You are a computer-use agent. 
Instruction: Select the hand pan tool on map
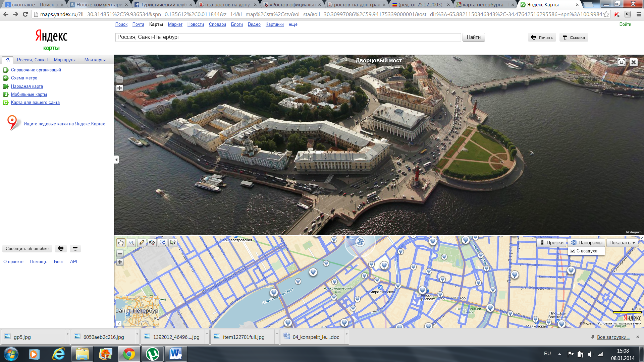click(x=121, y=243)
